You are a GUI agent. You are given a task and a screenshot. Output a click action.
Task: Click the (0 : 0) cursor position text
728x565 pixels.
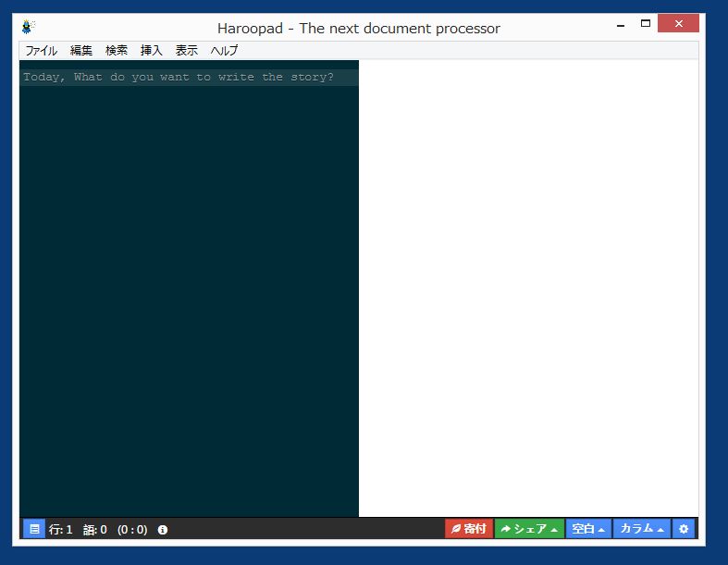pyautogui.click(x=132, y=530)
